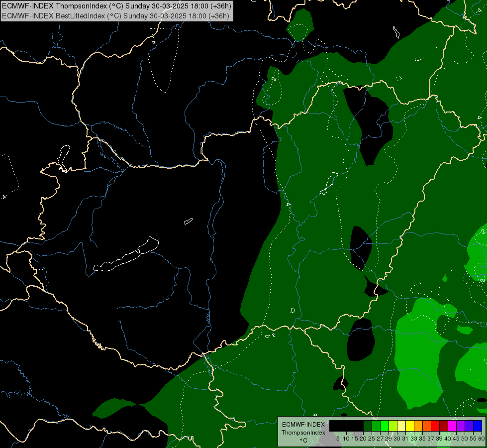Screen dimensions: 487x448
Task: Select the violet 50-55 legend swatch
Action: (469, 426)
